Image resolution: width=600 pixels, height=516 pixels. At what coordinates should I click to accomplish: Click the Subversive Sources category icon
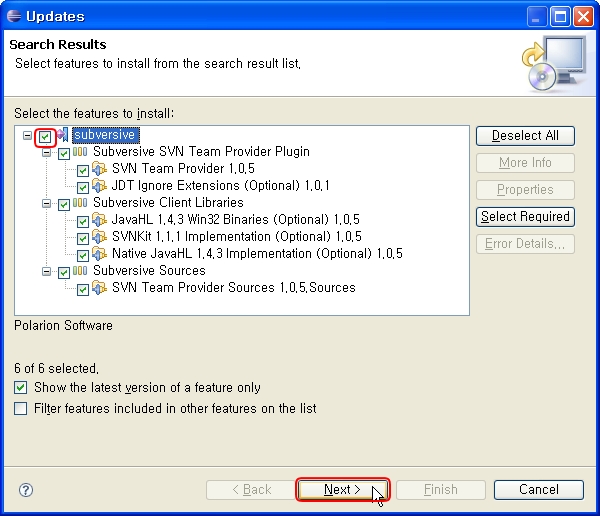pyautogui.click(x=80, y=271)
